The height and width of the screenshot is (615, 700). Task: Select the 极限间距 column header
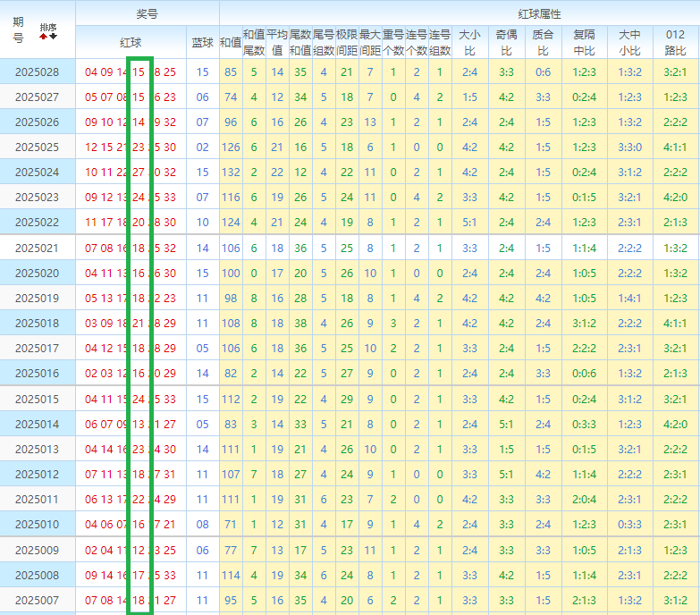tap(347, 42)
